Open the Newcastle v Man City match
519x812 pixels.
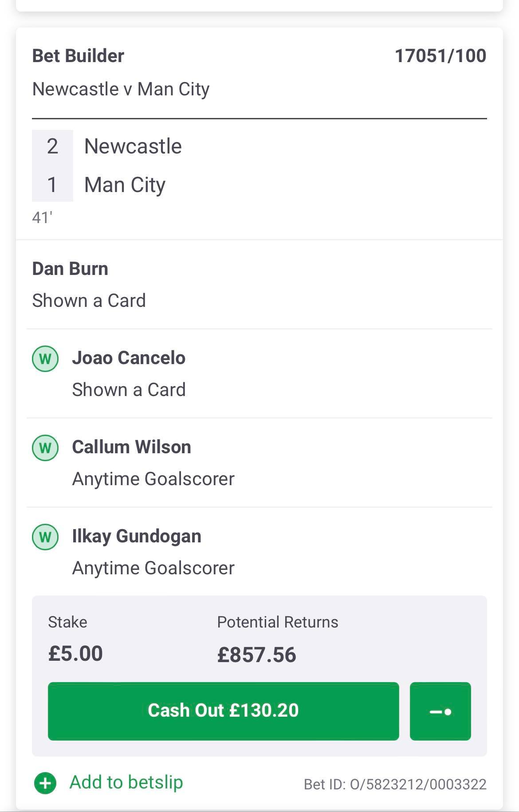[x=121, y=89]
